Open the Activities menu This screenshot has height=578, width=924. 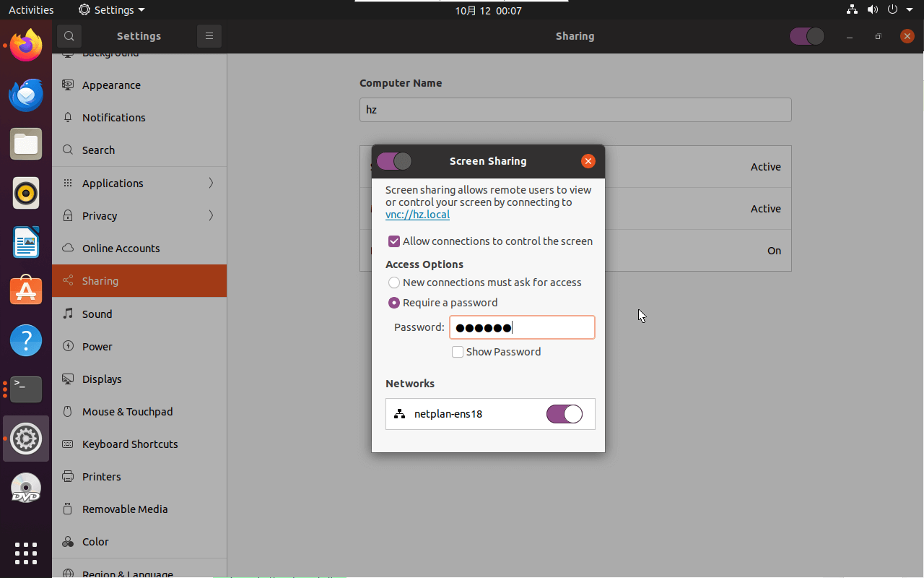[31, 9]
